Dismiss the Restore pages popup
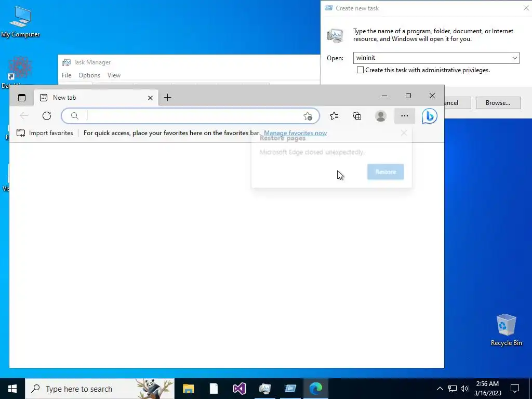 pyautogui.click(x=404, y=132)
